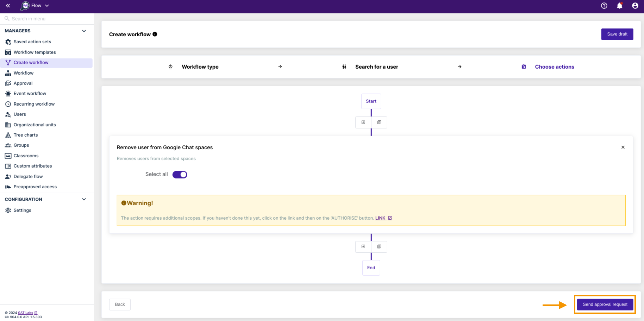Click the Classrooms icon
The image size is (644, 321).
pos(8,156)
